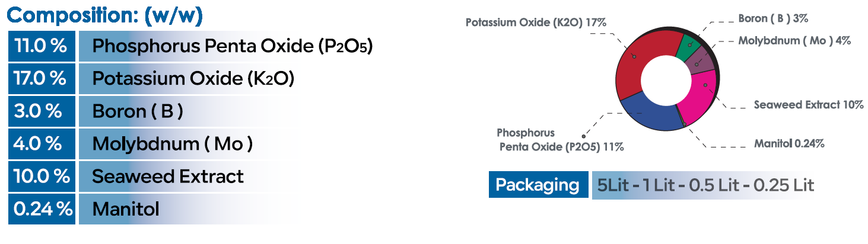Click the Potassium Oxide (K2O) 17% chart label
The image size is (868, 244).
(x=535, y=23)
